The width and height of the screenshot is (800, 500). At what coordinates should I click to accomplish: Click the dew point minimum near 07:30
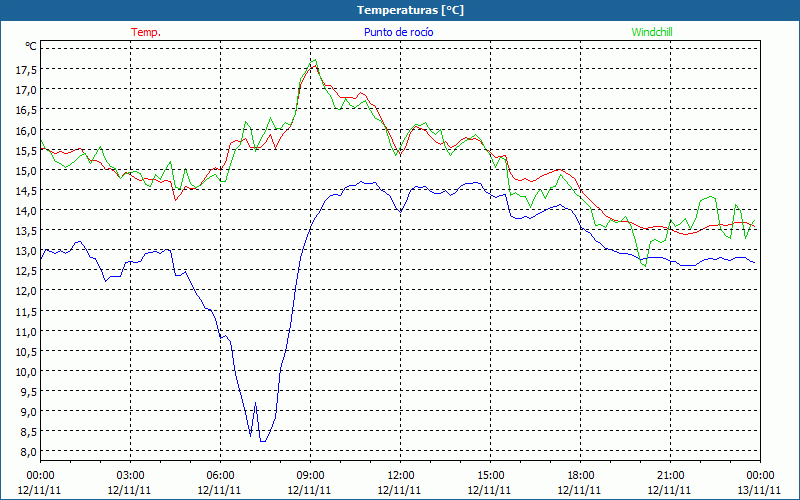coord(263,441)
